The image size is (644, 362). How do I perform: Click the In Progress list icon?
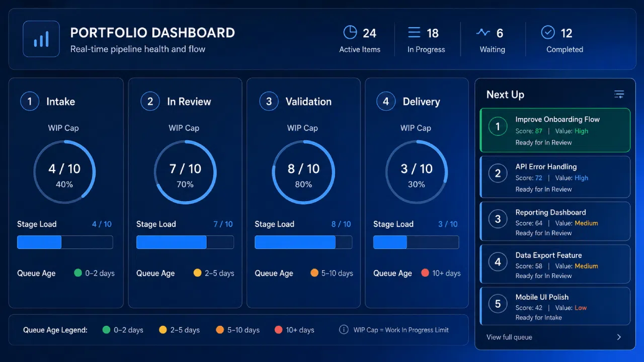point(414,33)
